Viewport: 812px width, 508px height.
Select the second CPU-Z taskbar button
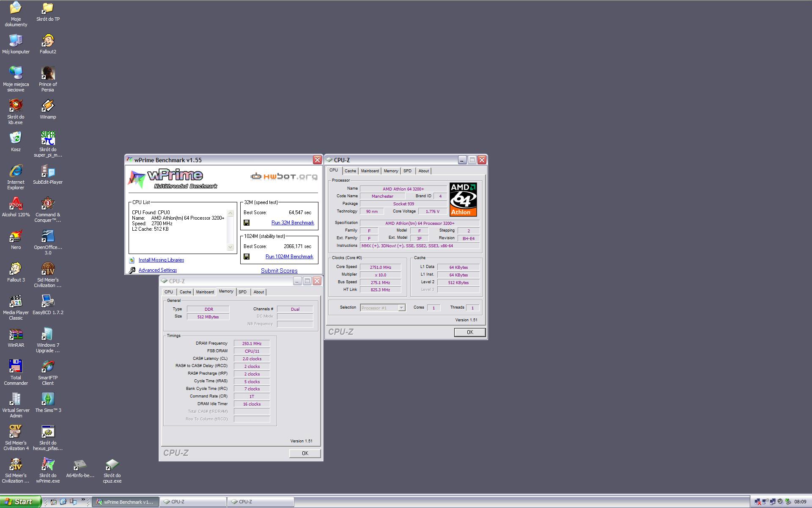tap(261, 502)
